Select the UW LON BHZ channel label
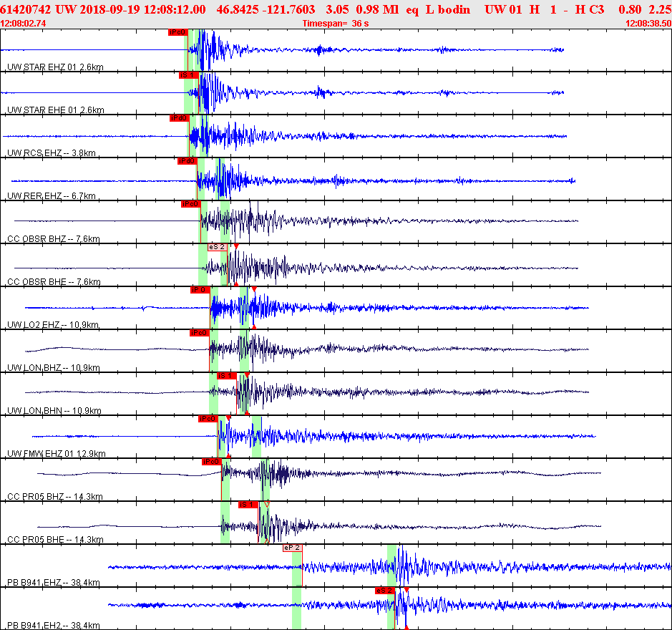This screenshot has height=630, width=672. tap(53, 368)
